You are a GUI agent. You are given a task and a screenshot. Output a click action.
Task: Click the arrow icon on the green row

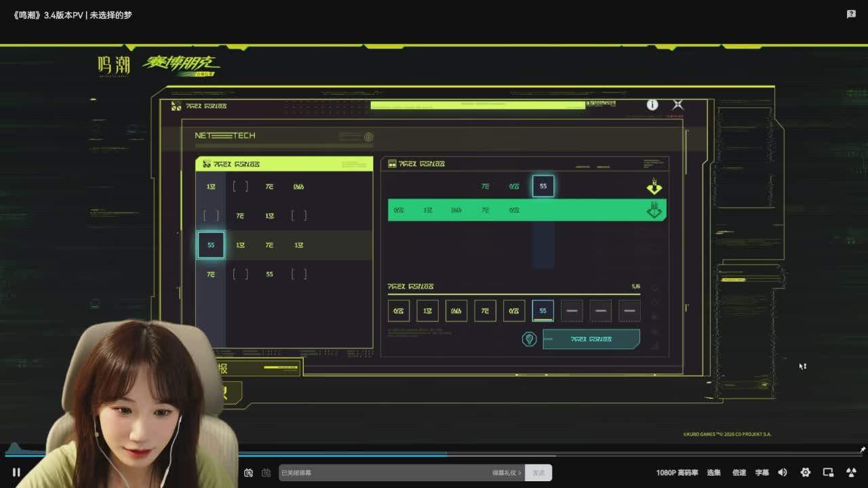[x=654, y=210]
